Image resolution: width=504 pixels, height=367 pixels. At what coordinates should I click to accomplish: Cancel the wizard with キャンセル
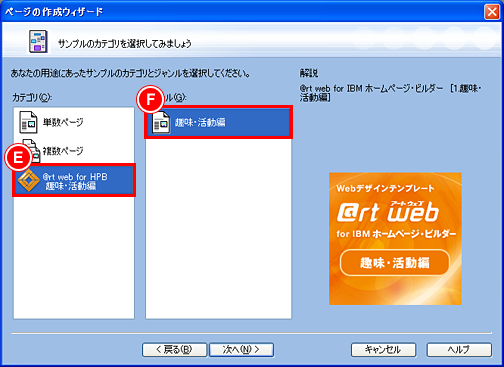click(x=383, y=350)
